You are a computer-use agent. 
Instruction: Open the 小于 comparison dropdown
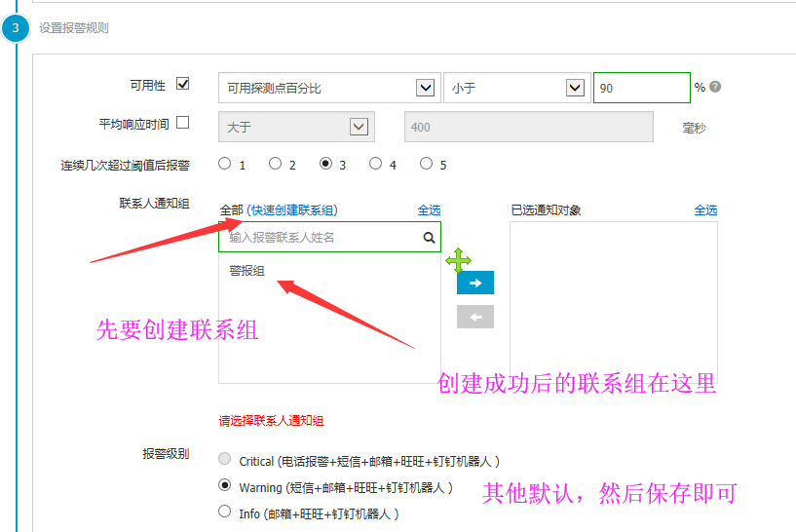[517, 88]
